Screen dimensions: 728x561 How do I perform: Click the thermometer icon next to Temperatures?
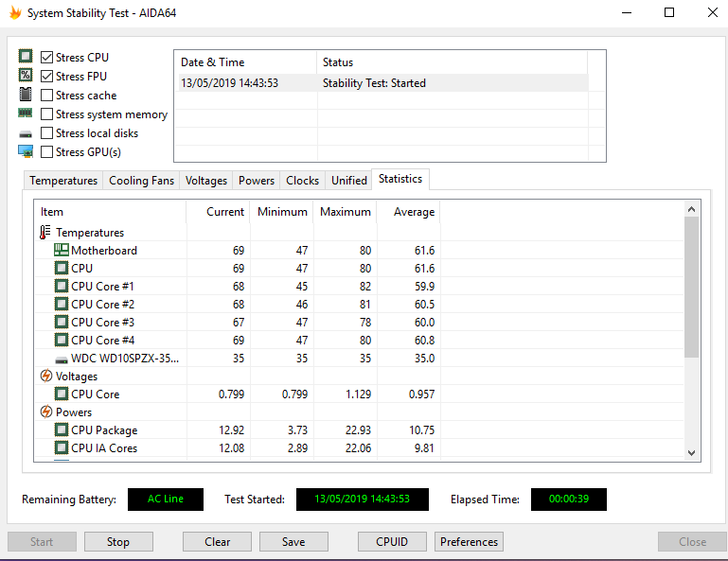[45, 232]
